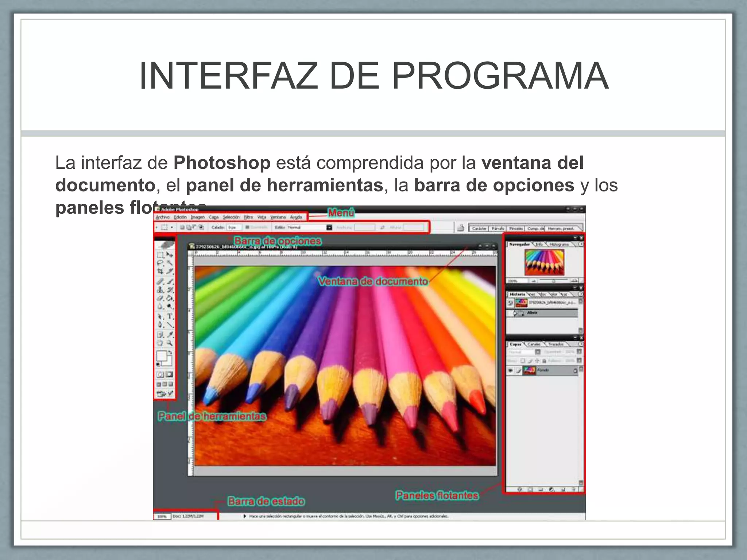Select the Type tool (T)
This screenshot has width=747, height=560.
click(170, 316)
